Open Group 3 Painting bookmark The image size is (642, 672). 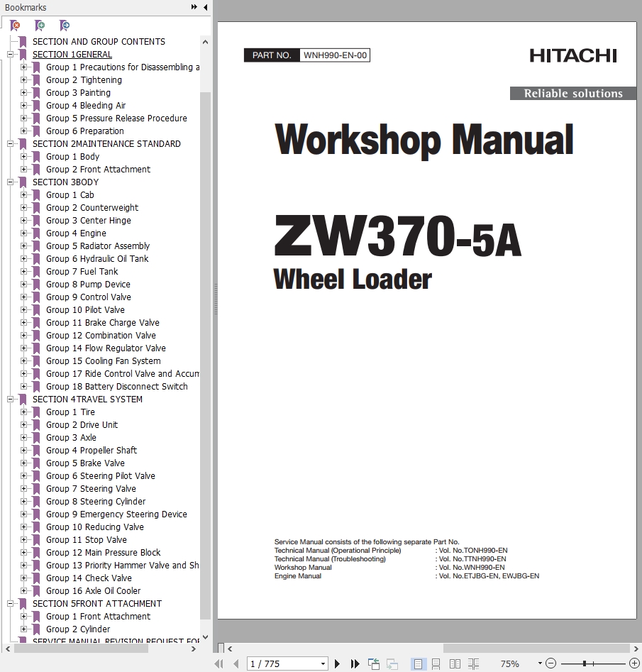pos(78,92)
